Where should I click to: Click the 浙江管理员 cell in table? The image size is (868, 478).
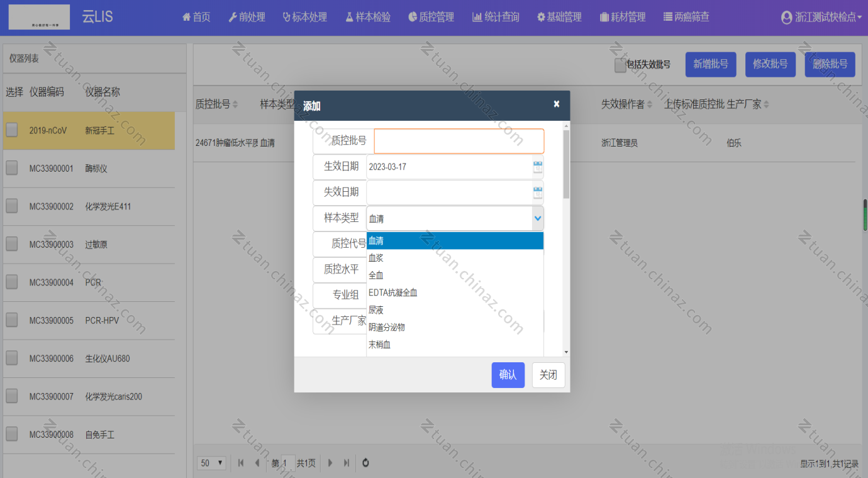tap(620, 143)
